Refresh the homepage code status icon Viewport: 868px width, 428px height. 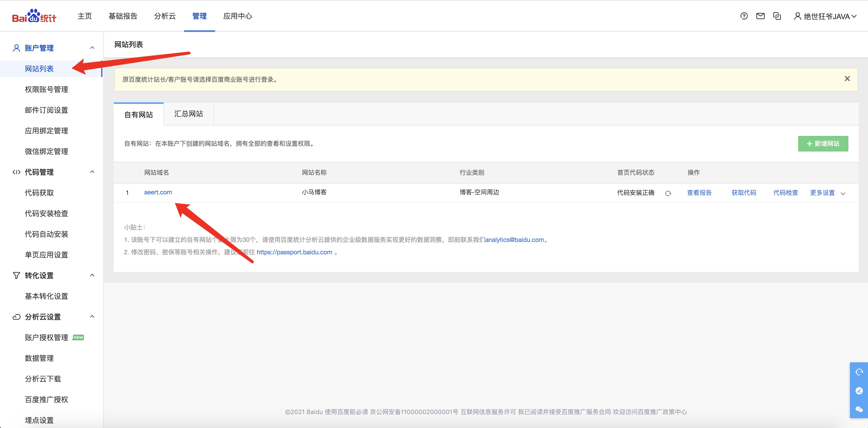click(668, 193)
